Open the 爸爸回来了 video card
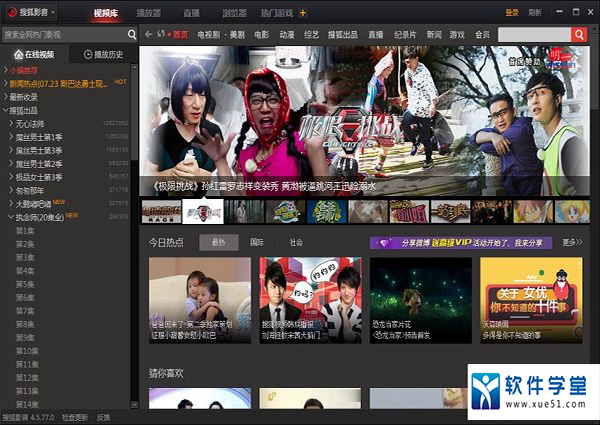 (x=200, y=300)
